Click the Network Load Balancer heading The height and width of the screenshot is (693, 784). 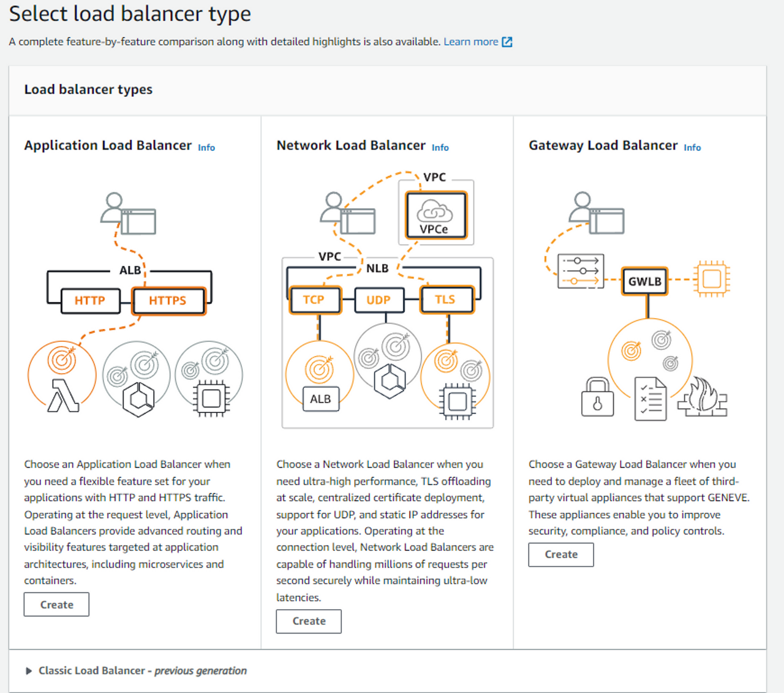tap(351, 145)
